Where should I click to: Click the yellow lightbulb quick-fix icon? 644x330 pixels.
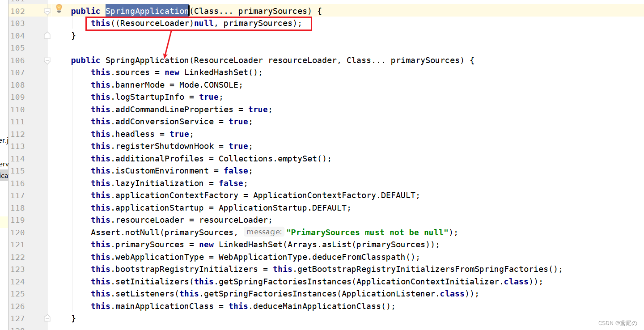[59, 8]
